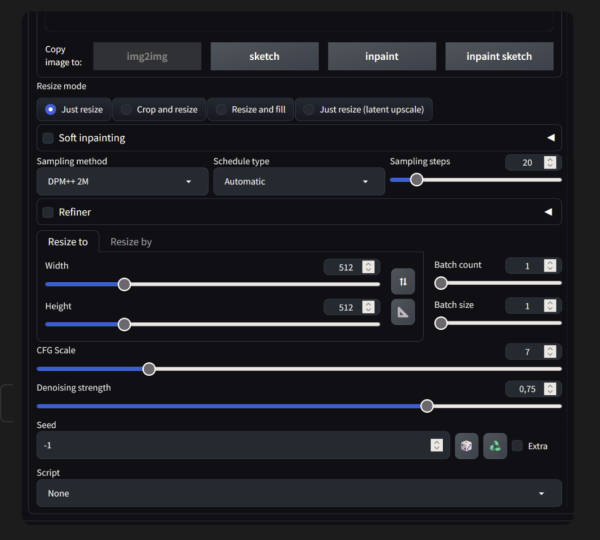The width and height of the screenshot is (600, 540).
Task: Enable the Refiner checkbox
Action: coord(48,212)
